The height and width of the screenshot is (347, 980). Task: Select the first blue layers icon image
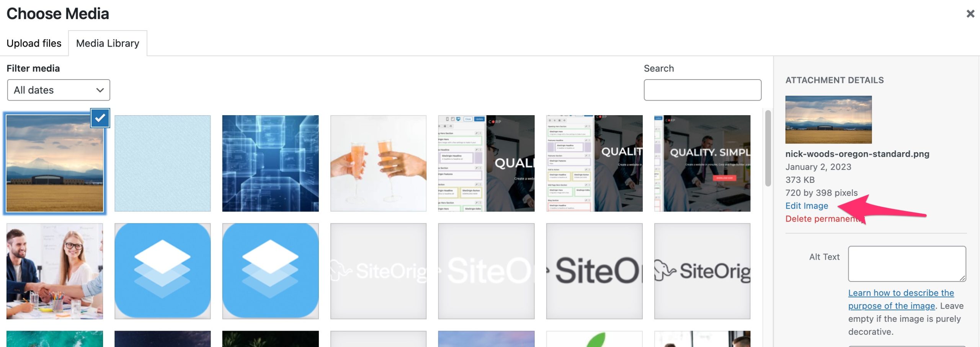(163, 271)
